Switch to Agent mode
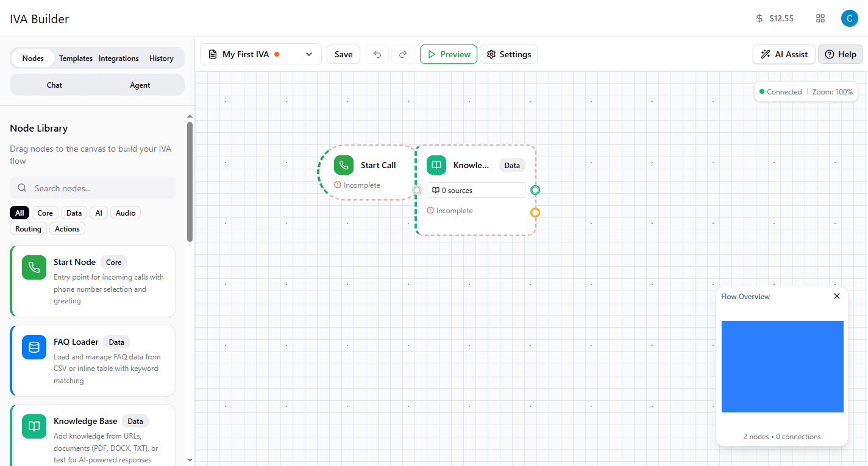Screen dimensions: 868x466 (140, 85)
